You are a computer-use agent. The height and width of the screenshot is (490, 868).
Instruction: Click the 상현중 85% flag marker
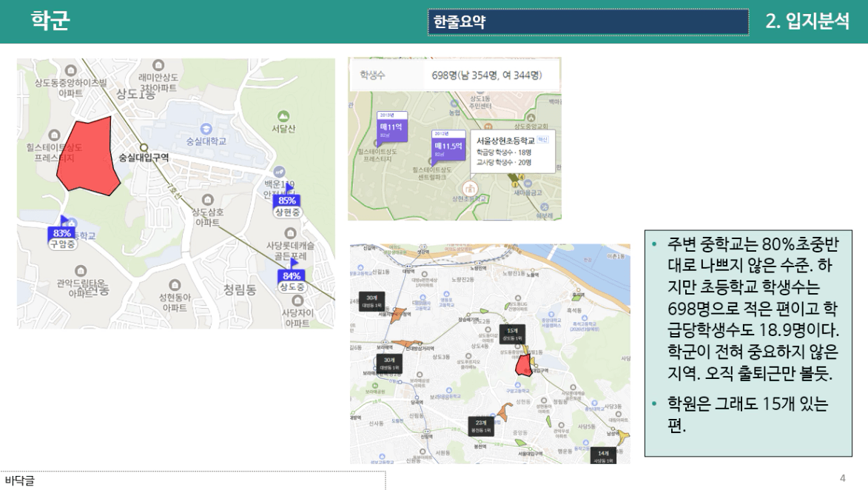point(287,201)
